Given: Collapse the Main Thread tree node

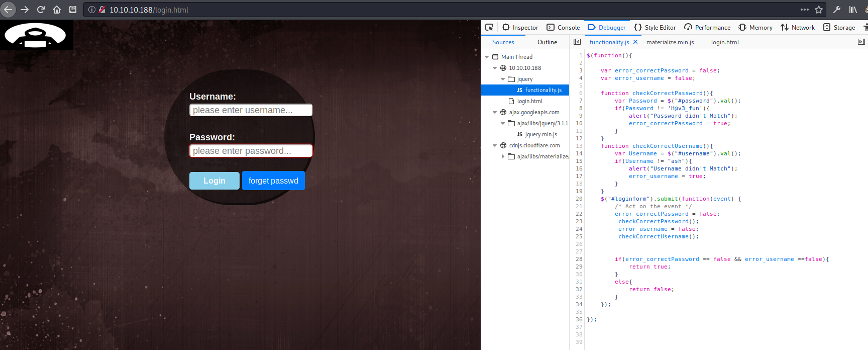Looking at the screenshot, I should (x=487, y=57).
